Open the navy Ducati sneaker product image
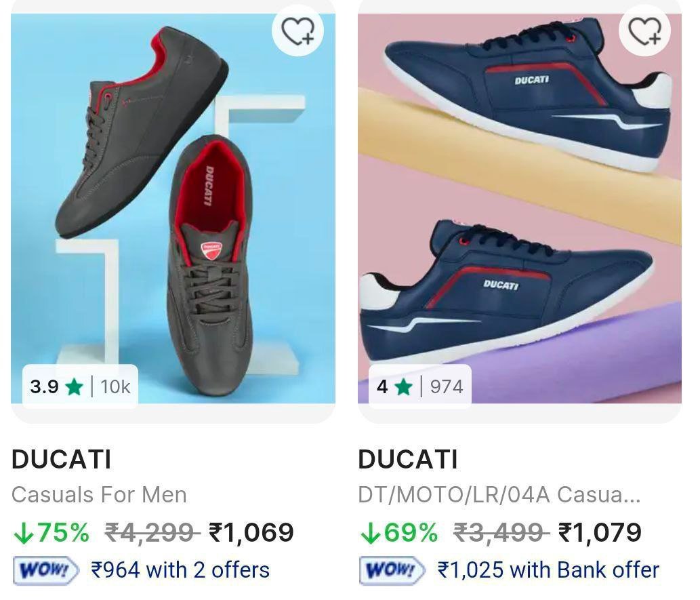The width and height of the screenshot is (700, 600). pyautogui.click(x=519, y=203)
